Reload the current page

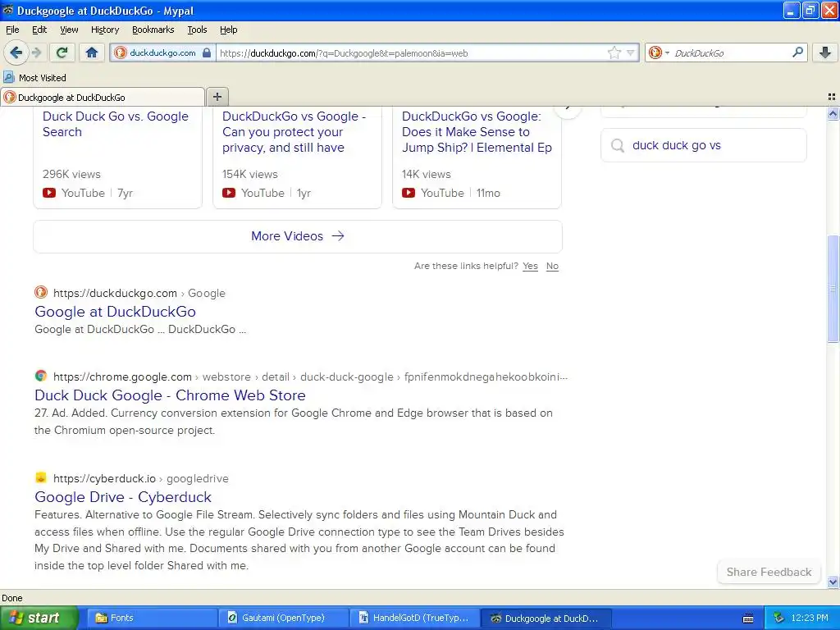62,52
